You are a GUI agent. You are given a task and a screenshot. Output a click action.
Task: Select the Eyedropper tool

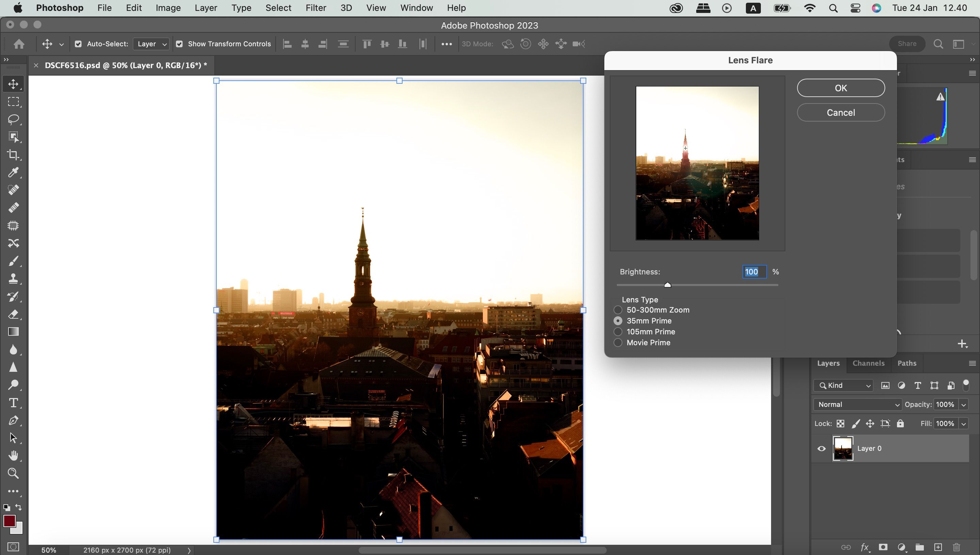(13, 172)
